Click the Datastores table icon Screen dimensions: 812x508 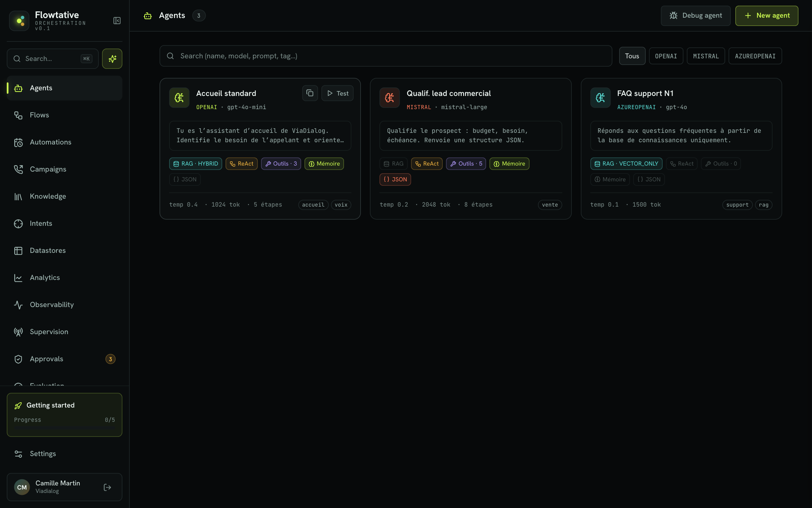(x=18, y=251)
